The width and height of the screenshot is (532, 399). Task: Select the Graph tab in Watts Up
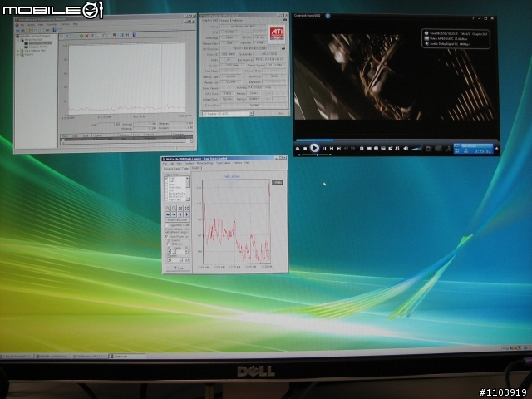click(196, 168)
